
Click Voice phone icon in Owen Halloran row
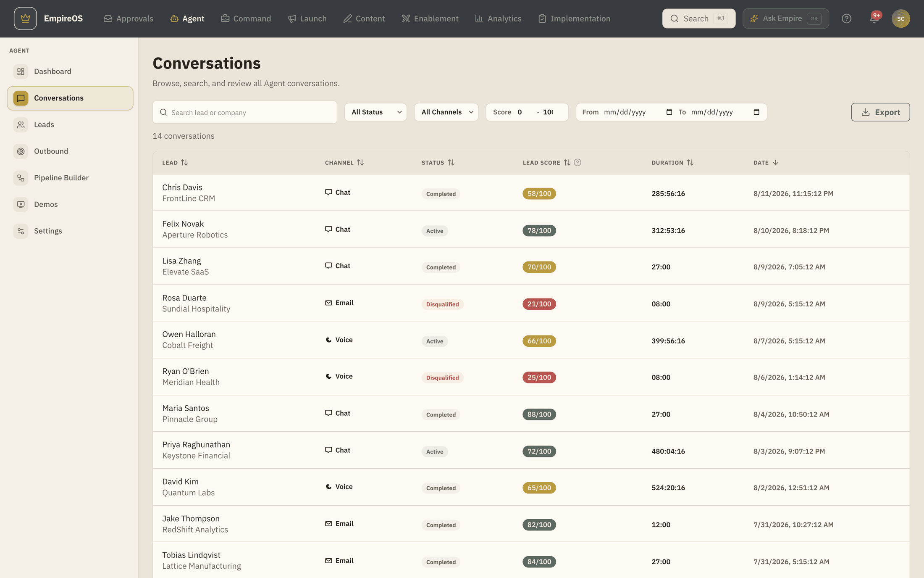328,340
